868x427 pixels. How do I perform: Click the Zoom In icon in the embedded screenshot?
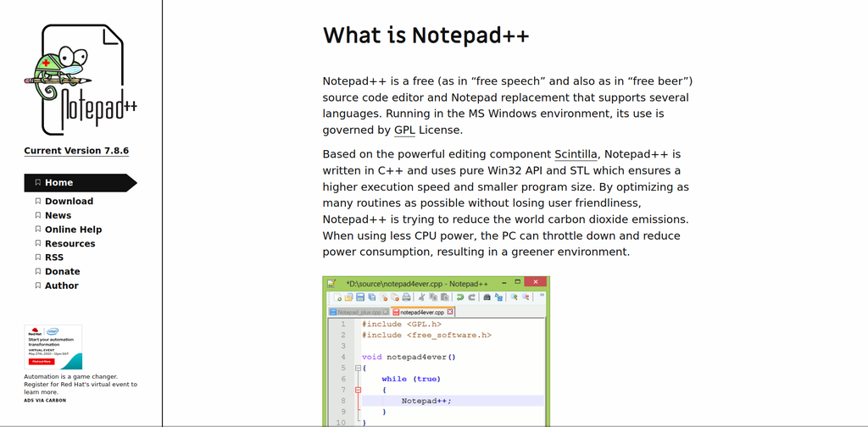tap(514, 297)
